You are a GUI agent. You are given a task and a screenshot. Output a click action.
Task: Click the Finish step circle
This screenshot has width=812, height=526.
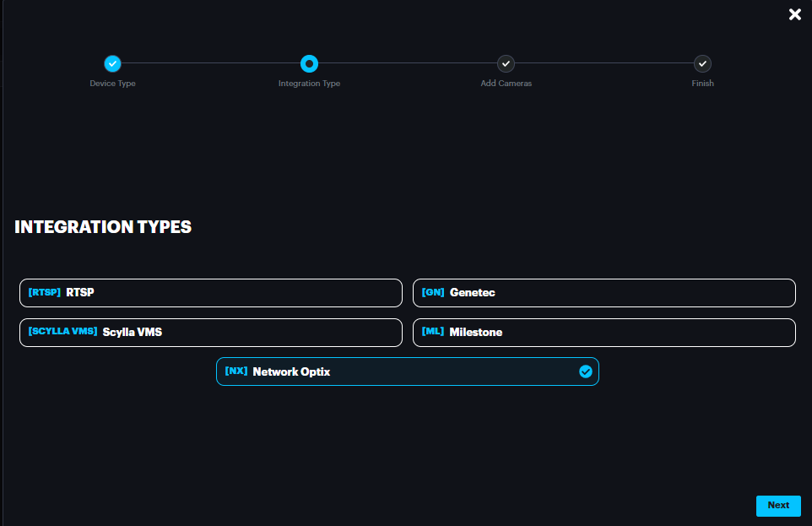click(x=702, y=63)
